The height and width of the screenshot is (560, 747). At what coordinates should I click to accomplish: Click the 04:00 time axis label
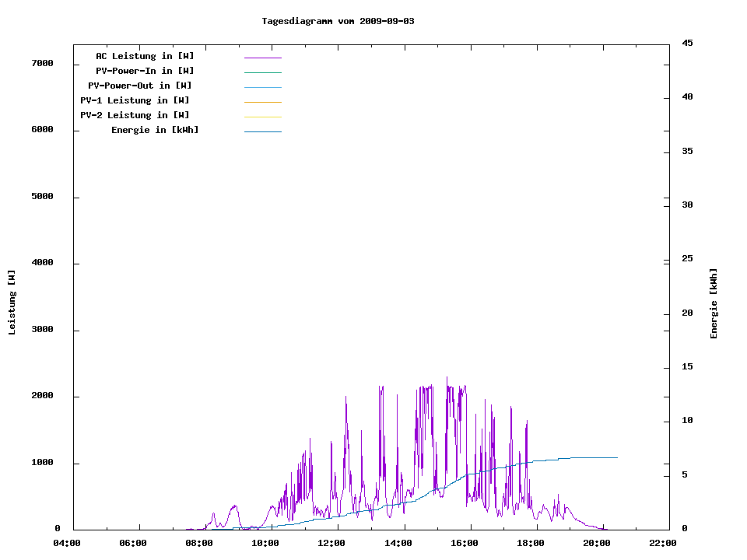67,543
